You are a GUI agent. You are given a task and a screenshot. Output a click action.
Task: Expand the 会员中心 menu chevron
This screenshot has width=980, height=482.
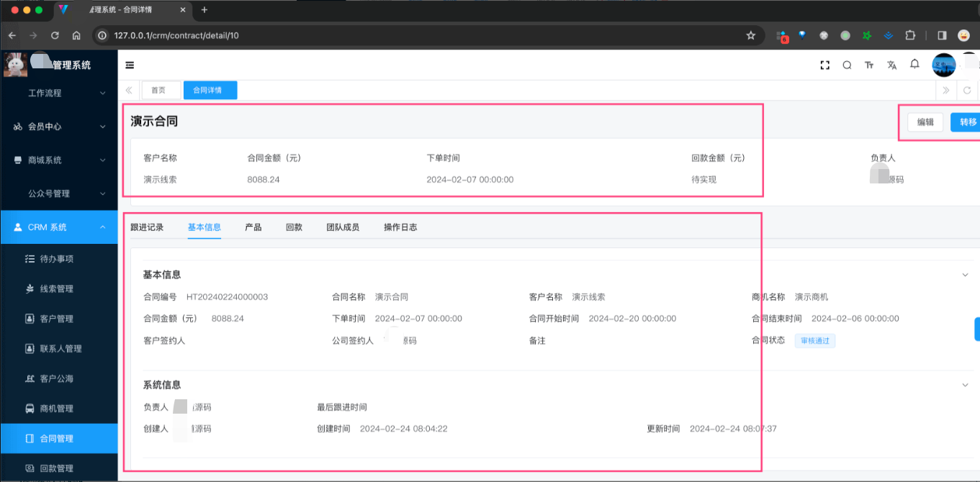[x=103, y=127]
